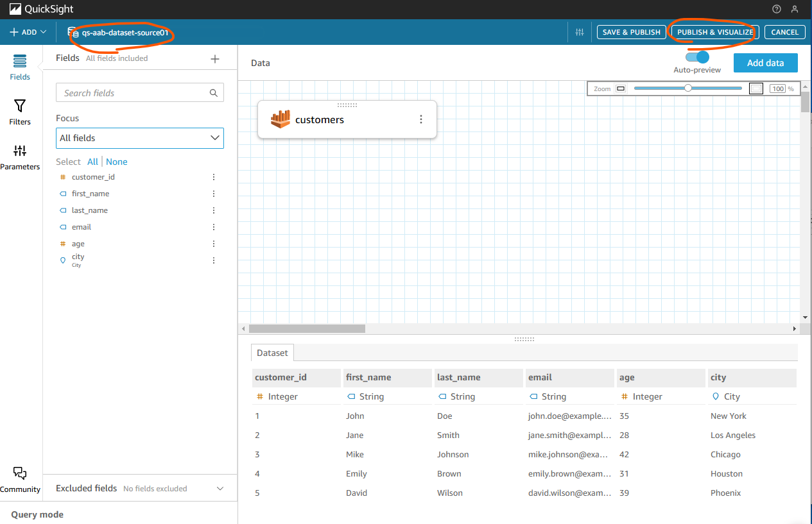This screenshot has height=524, width=812.
Task: Open the user account icon
Action: coord(795,9)
